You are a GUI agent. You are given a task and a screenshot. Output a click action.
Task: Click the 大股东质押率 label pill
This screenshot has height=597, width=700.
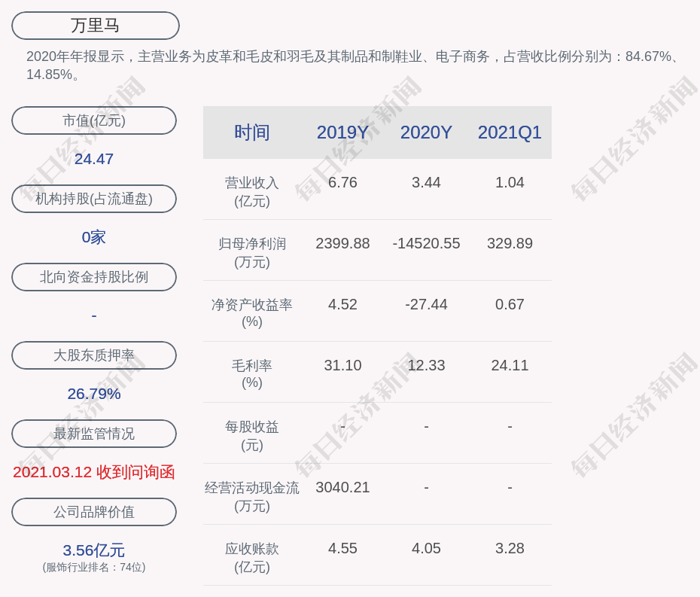click(94, 355)
